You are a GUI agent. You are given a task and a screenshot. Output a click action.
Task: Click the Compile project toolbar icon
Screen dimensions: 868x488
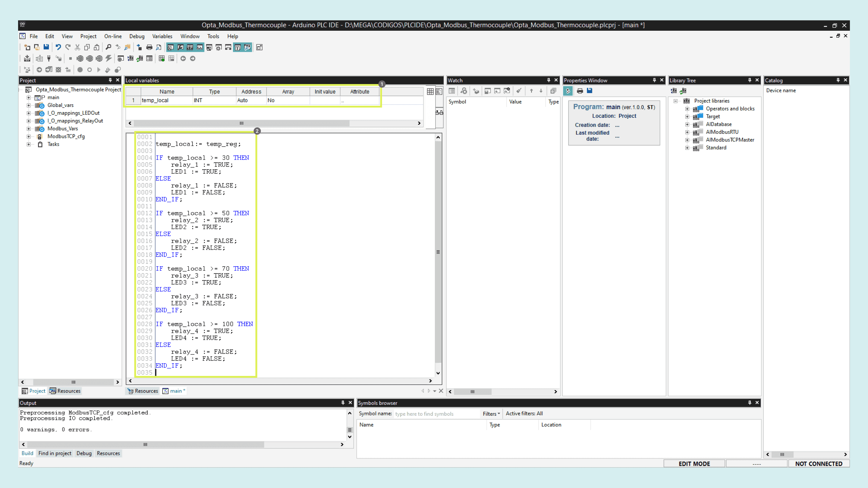click(x=27, y=59)
